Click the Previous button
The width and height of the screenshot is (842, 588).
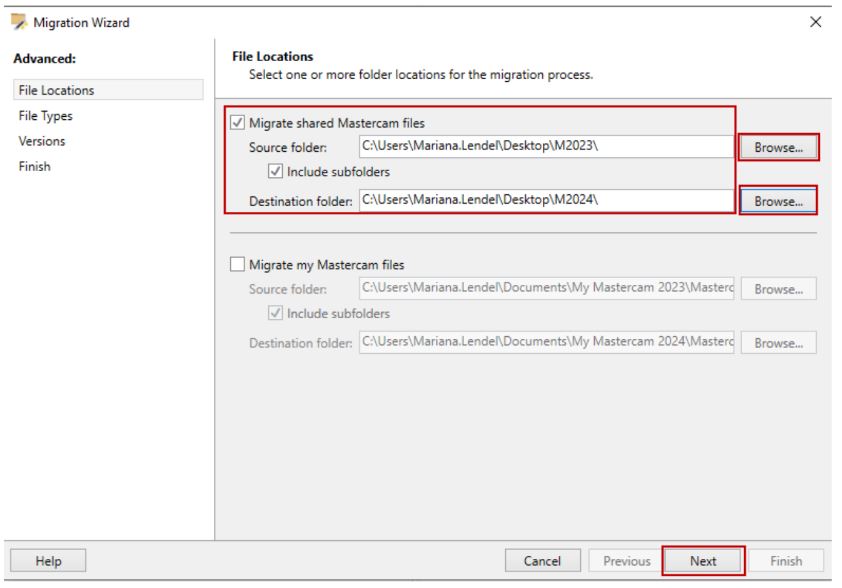click(626, 561)
